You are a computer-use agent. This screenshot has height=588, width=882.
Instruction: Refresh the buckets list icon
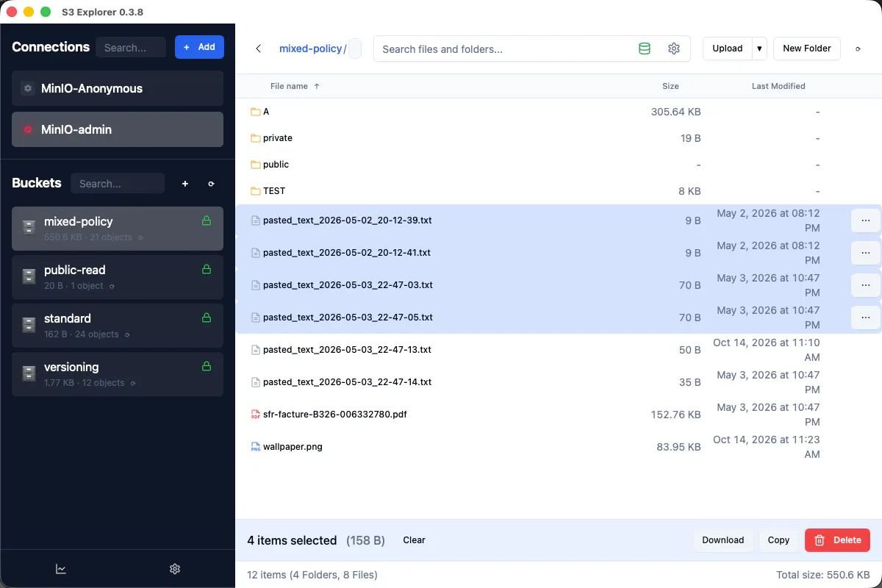pos(212,184)
